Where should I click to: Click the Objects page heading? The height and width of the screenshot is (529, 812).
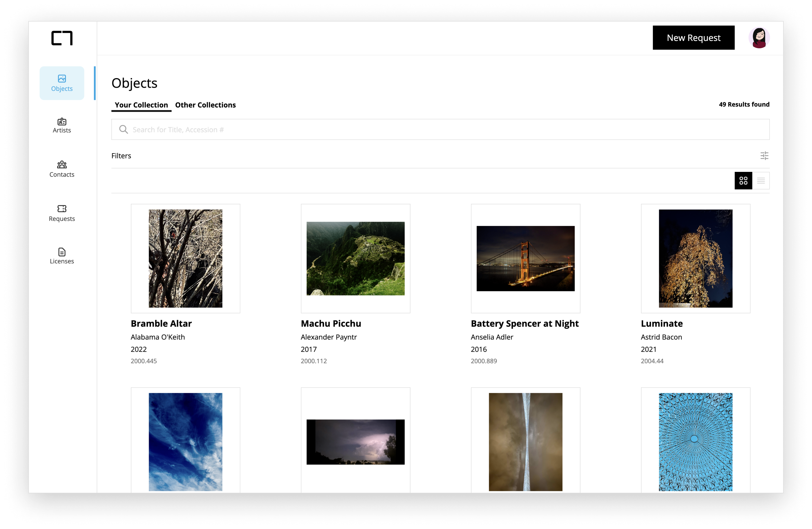135,83
